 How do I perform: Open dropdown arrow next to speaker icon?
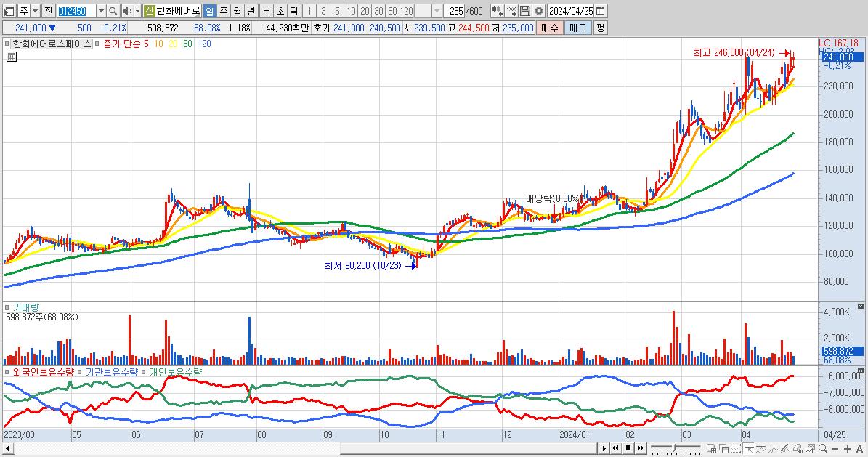pos(137,11)
